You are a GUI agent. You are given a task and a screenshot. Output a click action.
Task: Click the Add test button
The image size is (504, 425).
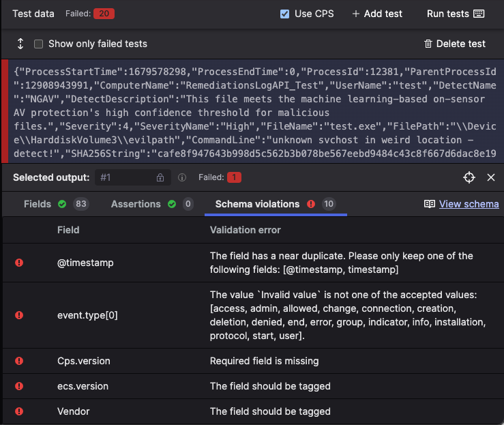click(377, 14)
